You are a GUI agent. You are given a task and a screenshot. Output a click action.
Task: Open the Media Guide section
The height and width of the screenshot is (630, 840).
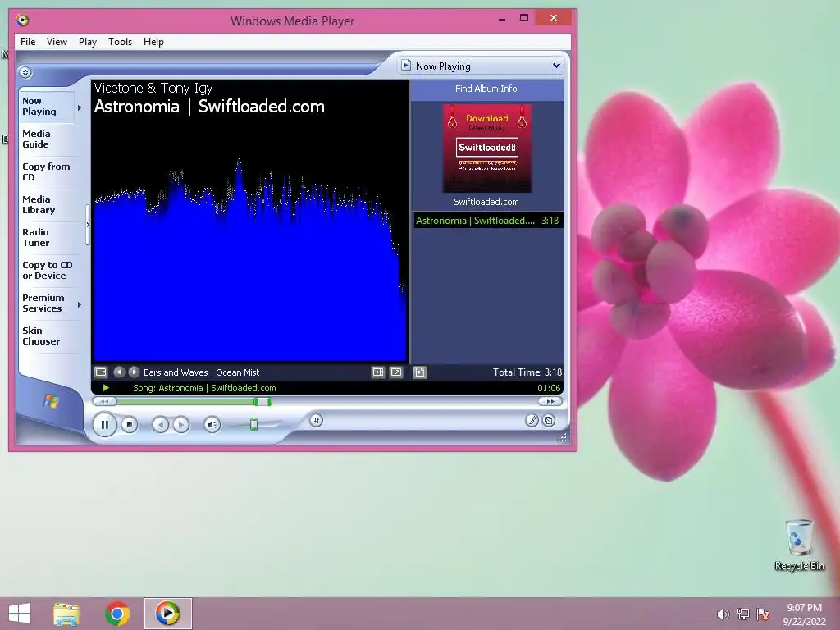pos(36,139)
